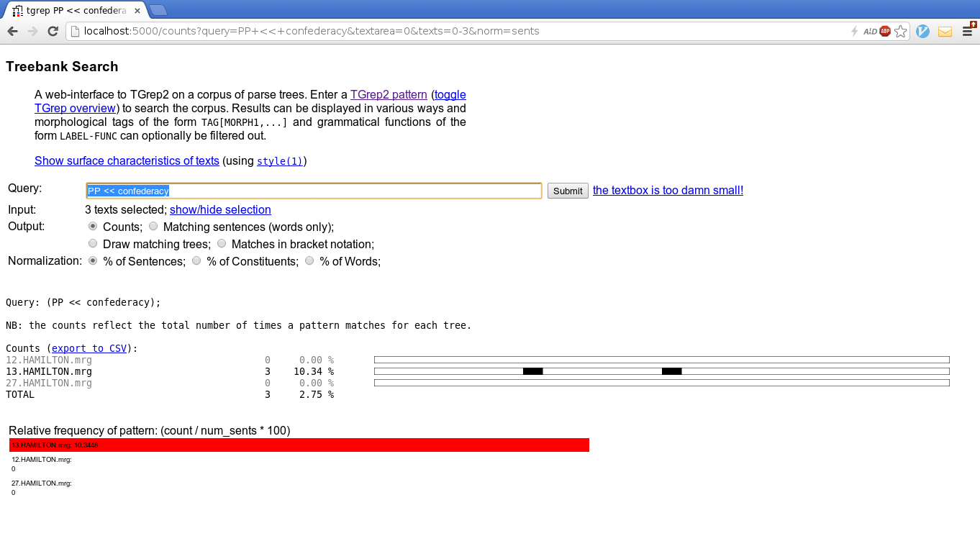980x536 pixels.
Task: Focus the localhost:5000 address bar
Action: tap(460, 31)
